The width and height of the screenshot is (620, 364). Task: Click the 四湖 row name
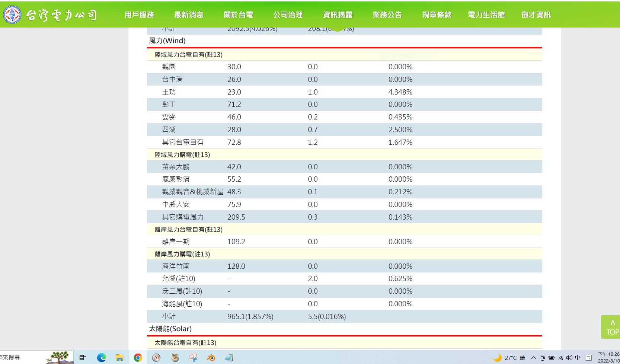(169, 130)
